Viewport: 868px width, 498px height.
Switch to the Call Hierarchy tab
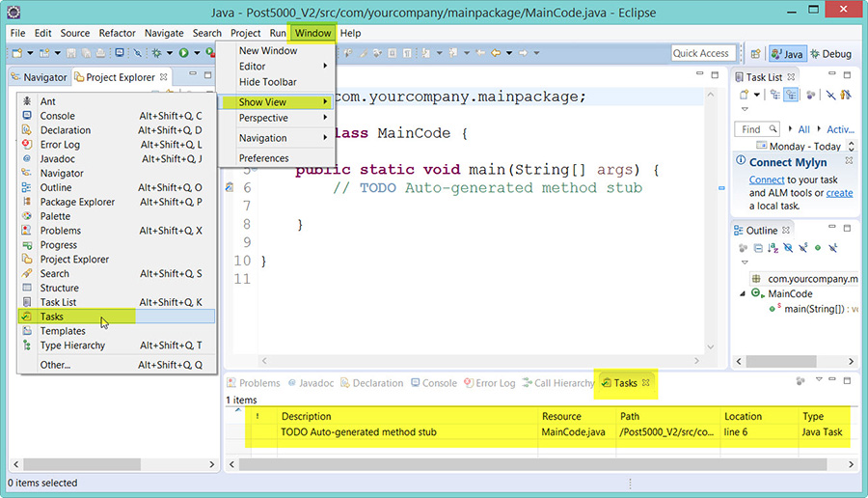point(558,383)
